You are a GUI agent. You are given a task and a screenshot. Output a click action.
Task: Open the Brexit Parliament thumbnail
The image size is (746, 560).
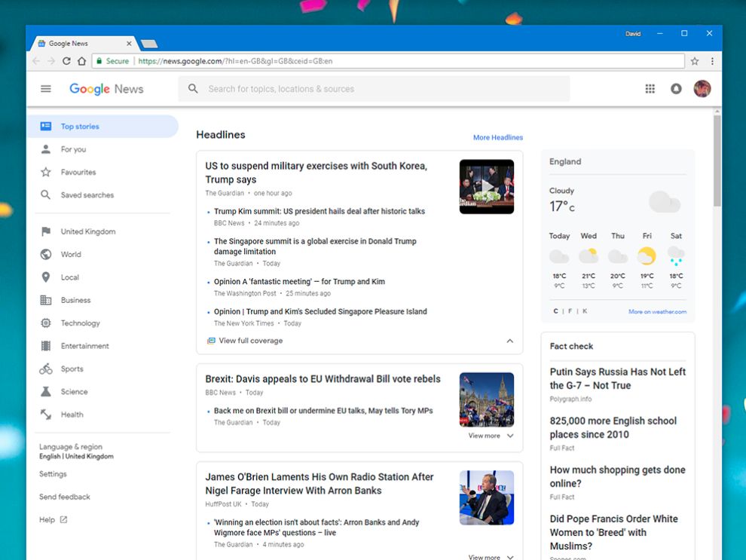click(486, 399)
